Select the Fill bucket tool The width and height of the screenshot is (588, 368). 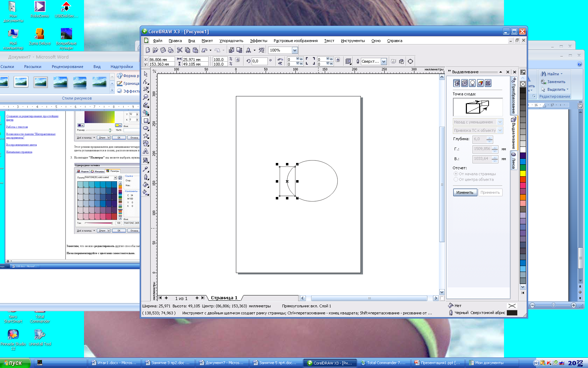[146, 184]
